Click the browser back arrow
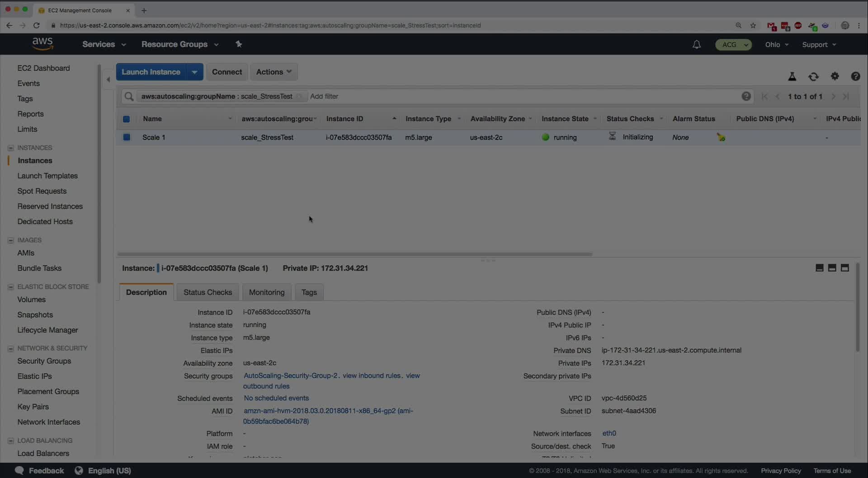Viewport: 868px width, 478px height. tap(9, 25)
